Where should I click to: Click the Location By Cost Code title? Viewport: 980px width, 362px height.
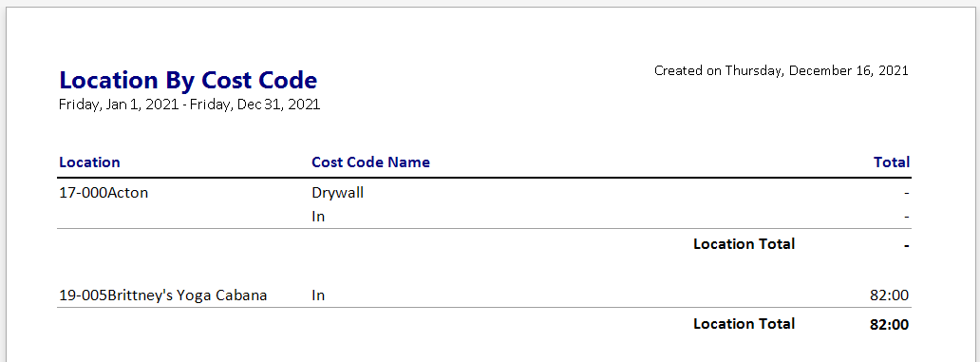pyautogui.click(x=188, y=80)
